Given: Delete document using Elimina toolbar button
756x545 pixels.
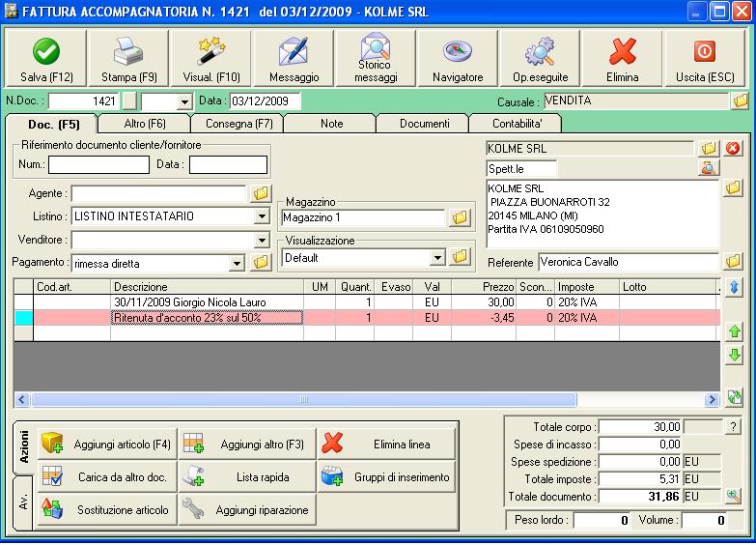Looking at the screenshot, I should tap(623, 59).
